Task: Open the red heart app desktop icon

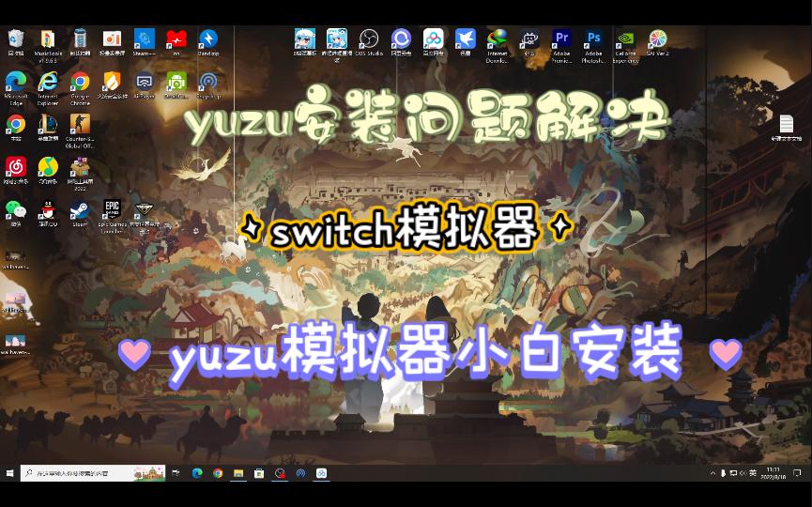Action: [176, 38]
